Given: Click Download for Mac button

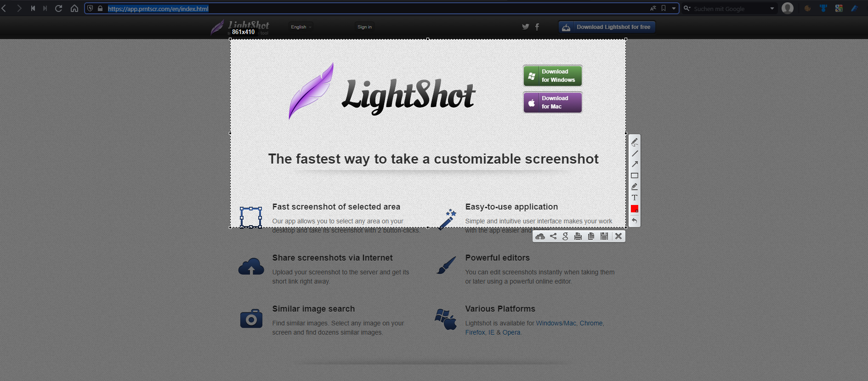Looking at the screenshot, I should (553, 102).
